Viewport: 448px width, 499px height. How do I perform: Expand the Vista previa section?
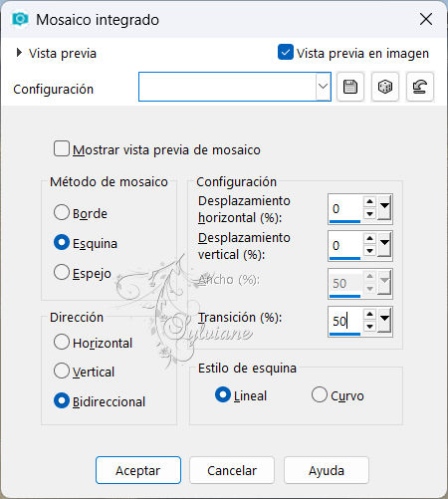point(19,53)
